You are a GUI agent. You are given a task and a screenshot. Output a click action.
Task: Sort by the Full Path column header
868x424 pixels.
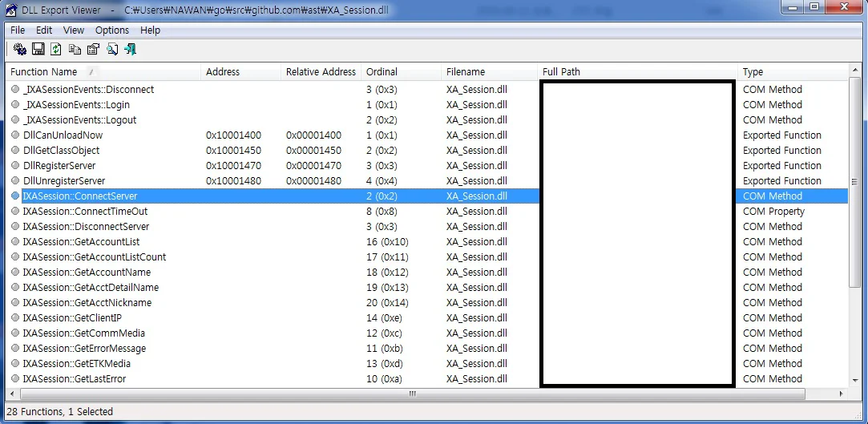pyautogui.click(x=637, y=72)
